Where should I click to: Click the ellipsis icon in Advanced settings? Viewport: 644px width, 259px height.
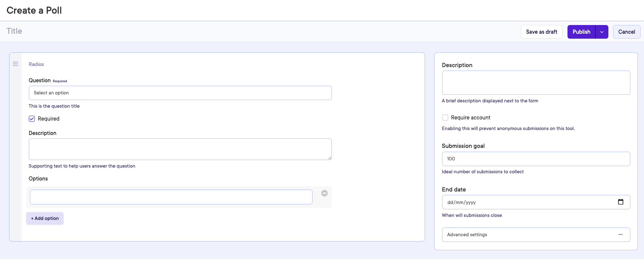pos(621,235)
